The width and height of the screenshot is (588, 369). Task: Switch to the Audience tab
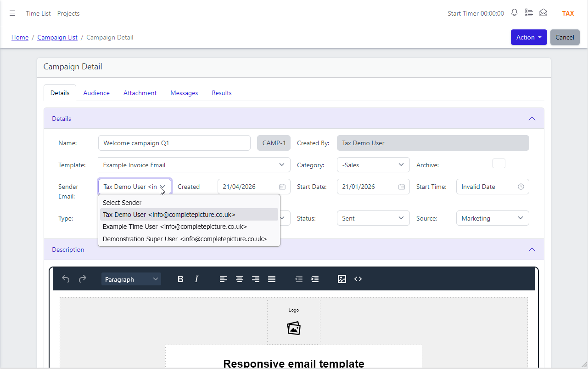point(96,93)
